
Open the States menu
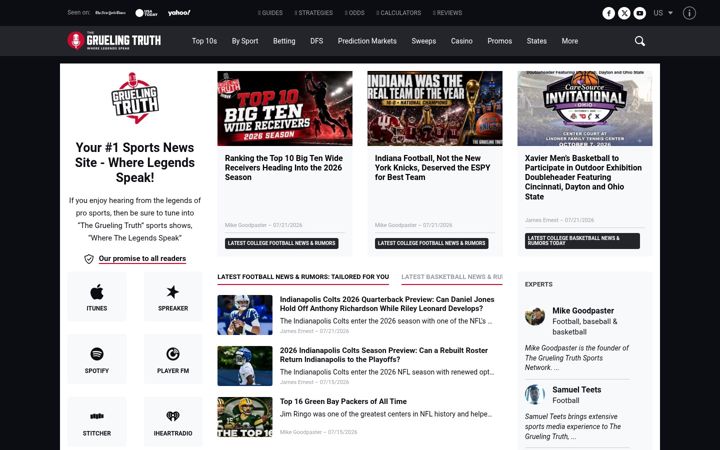[x=537, y=41]
